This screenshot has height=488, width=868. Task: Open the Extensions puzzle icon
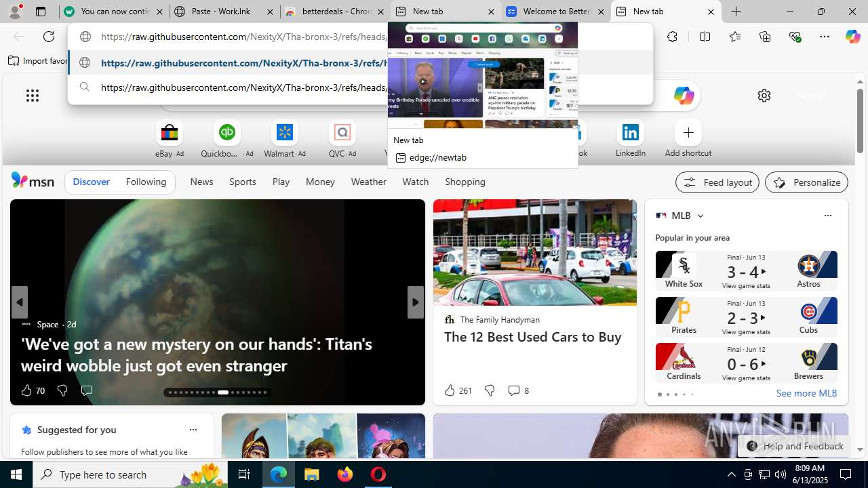tap(672, 37)
